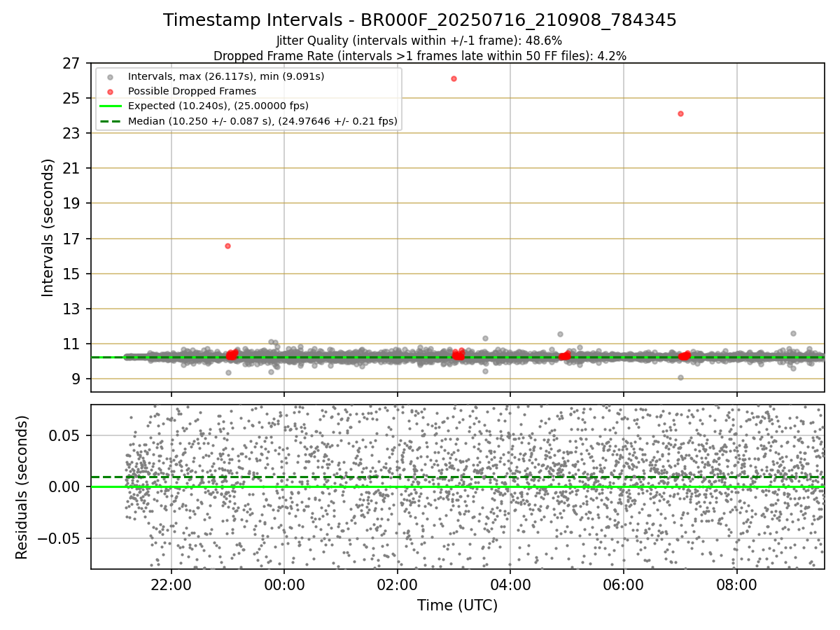The width and height of the screenshot is (840, 630).
Task: Click the red dropped-frame point near 26 seconds
Action: pyautogui.click(x=454, y=78)
